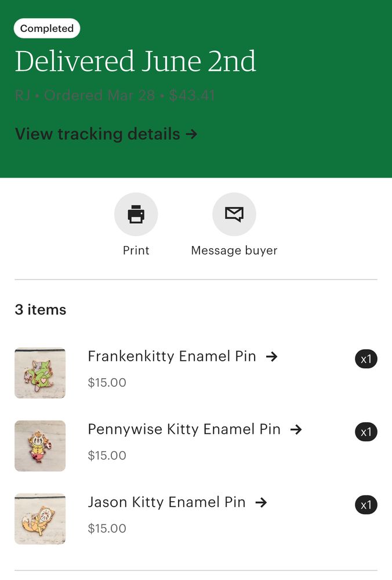This screenshot has height=580, width=392.
Task: Open Frankenkitty Enamel Pin listing title
Action: click(x=172, y=356)
